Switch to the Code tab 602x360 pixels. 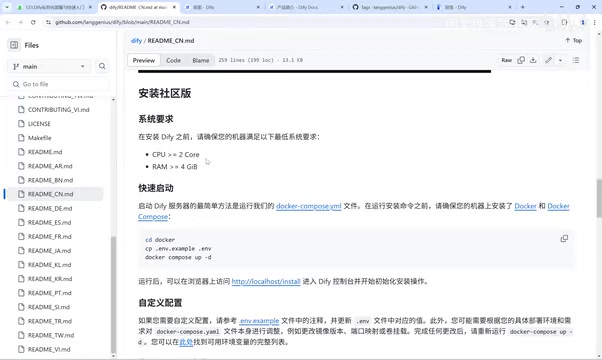(173, 60)
